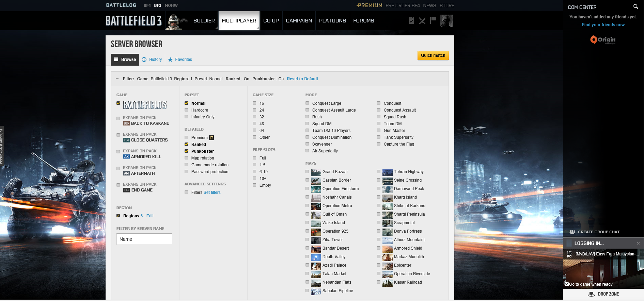644x301 pixels.
Task: Click the Kharg Island map thumbnail
Action: (x=388, y=198)
